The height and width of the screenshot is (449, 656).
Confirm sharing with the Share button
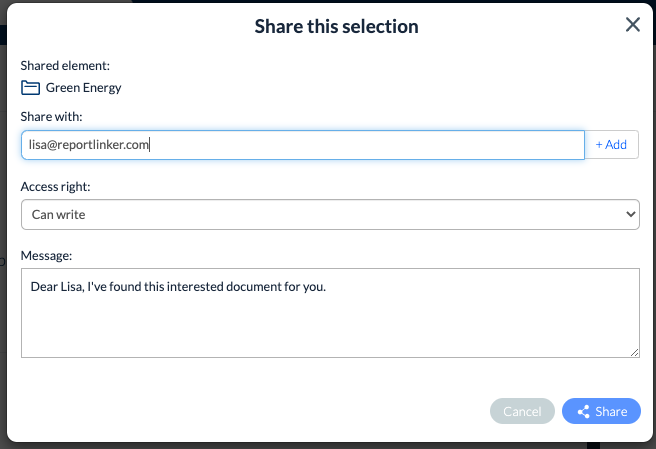[601, 411]
